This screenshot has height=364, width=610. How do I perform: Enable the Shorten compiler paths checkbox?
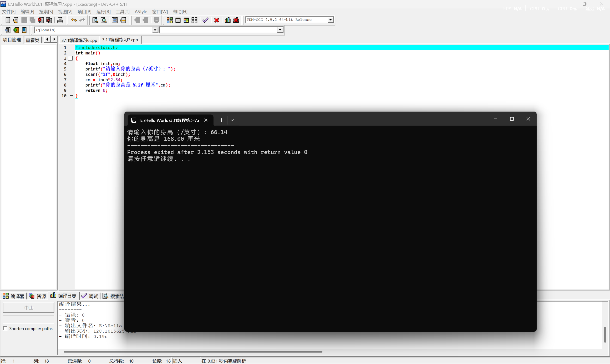click(x=5, y=329)
